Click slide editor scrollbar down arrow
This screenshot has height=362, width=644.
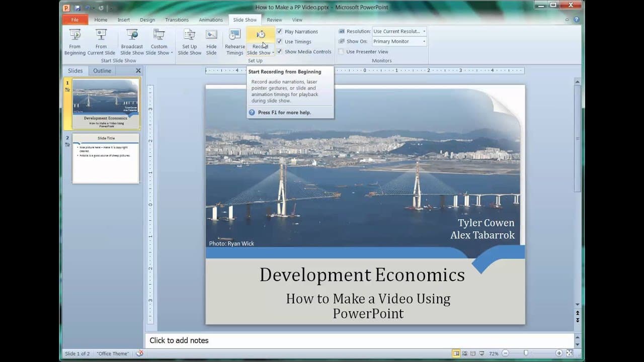tap(578, 304)
